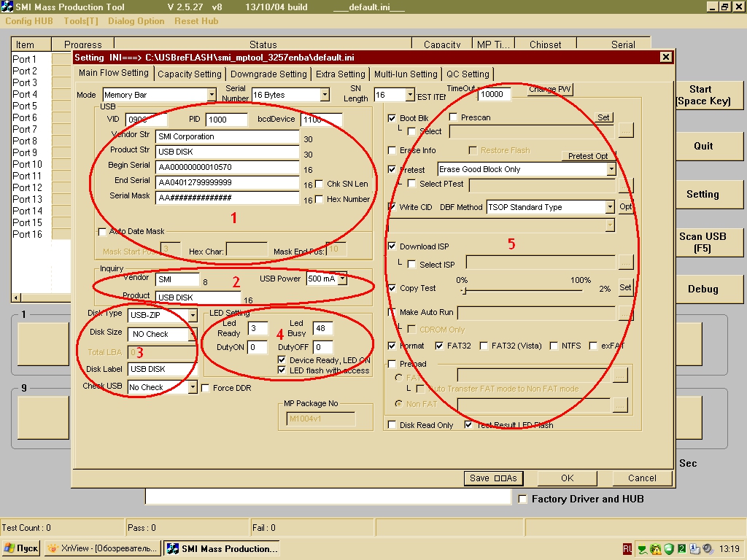This screenshot has height=560, width=747.
Task: Click the system tray clock showing 13:19
Action: click(729, 549)
